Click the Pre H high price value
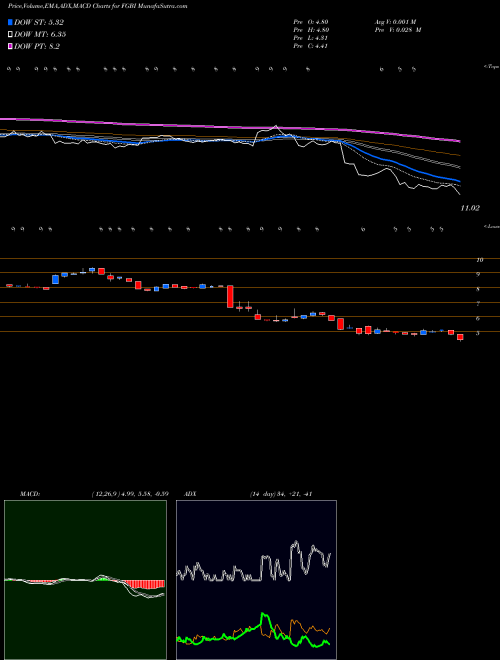 pos(311,30)
